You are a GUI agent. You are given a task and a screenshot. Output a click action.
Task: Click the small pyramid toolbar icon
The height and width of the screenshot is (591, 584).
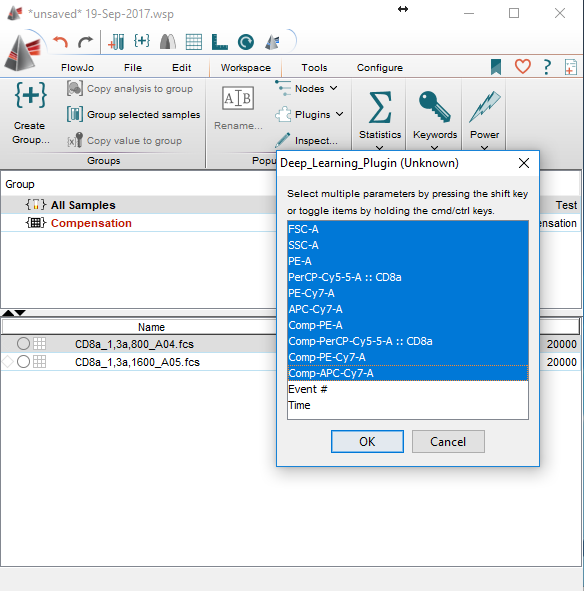click(x=272, y=42)
